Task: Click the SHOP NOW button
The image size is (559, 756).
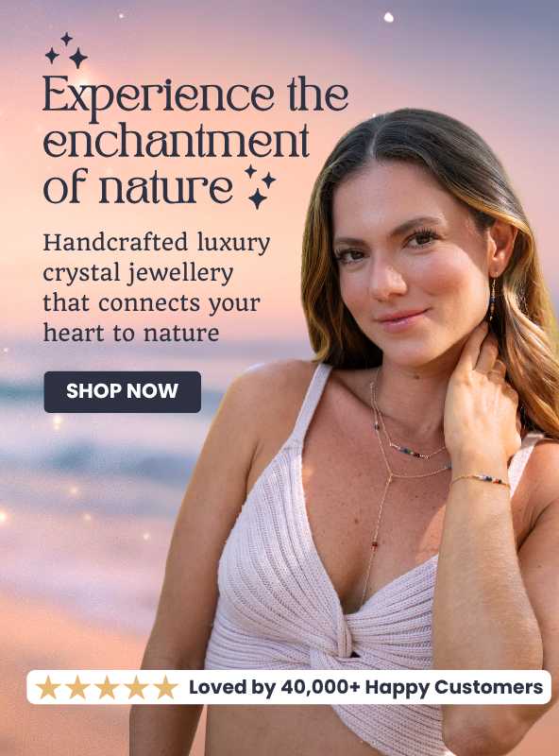Action: [x=123, y=391]
